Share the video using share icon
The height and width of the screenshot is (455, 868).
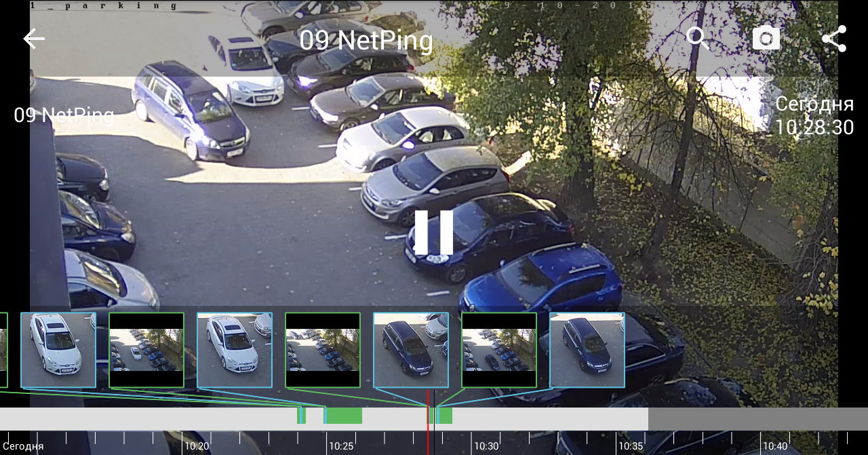tap(834, 39)
